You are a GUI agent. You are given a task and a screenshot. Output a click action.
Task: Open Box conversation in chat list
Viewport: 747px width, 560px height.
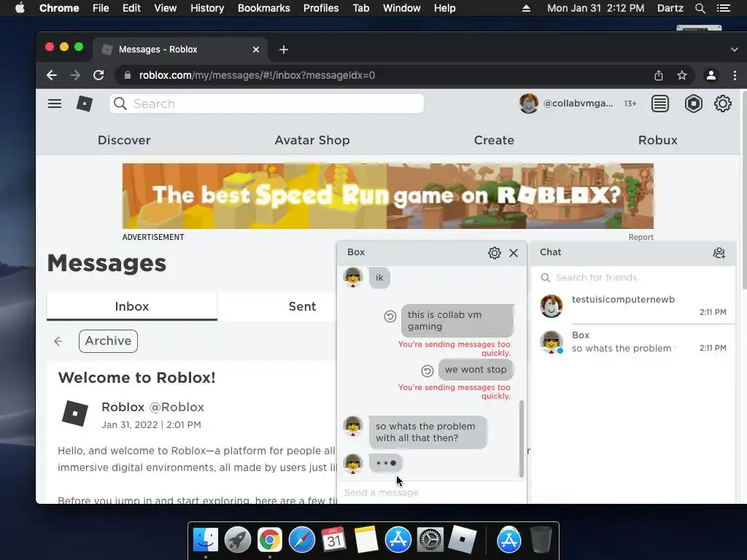633,342
